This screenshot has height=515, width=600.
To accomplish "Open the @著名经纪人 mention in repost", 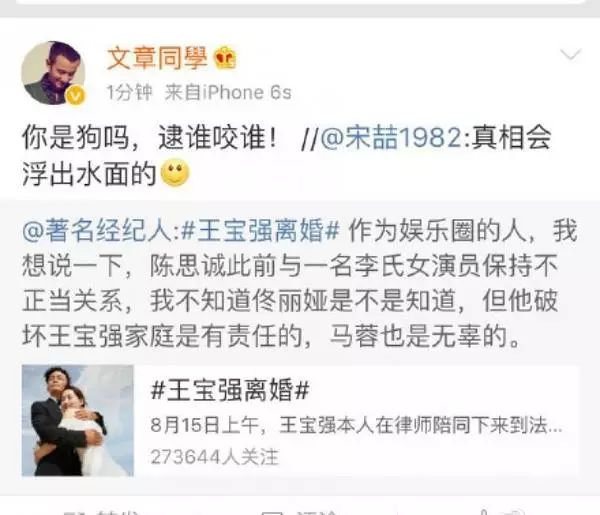I will [96, 231].
